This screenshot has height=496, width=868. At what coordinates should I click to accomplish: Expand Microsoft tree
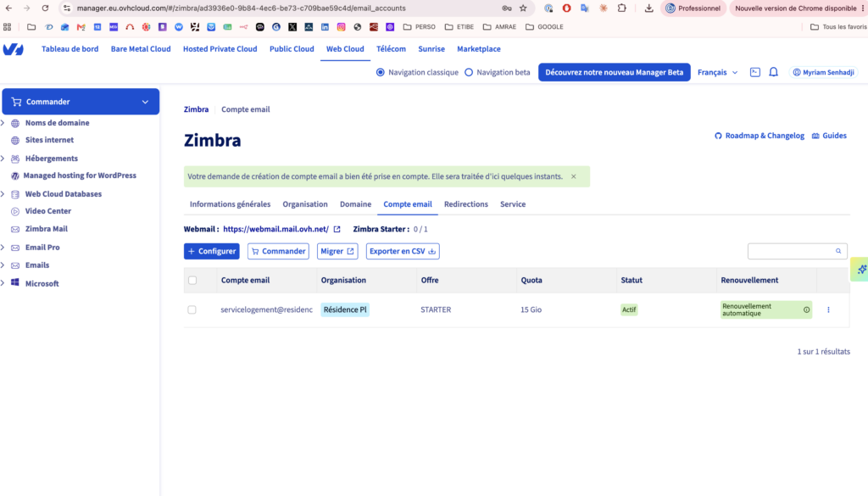point(3,283)
